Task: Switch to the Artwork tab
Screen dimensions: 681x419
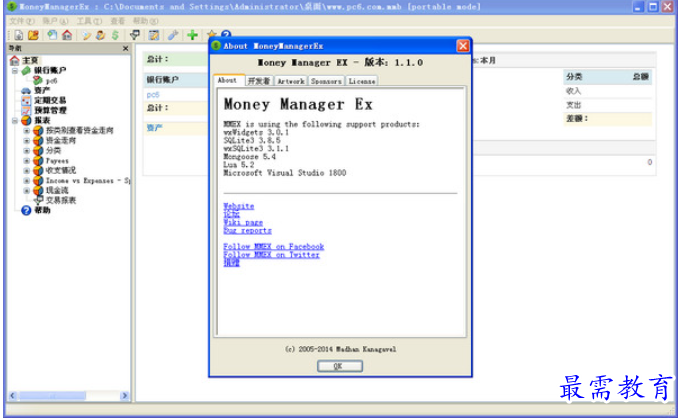Action: tap(291, 81)
